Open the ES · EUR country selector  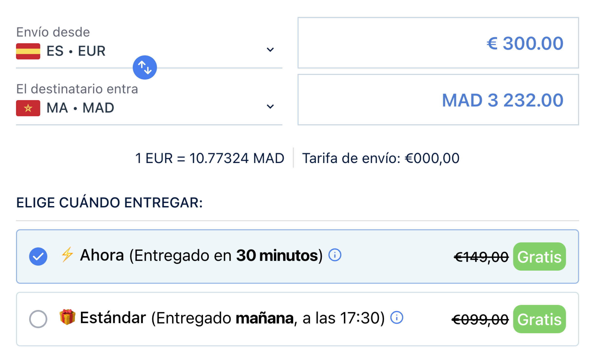click(149, 51)
